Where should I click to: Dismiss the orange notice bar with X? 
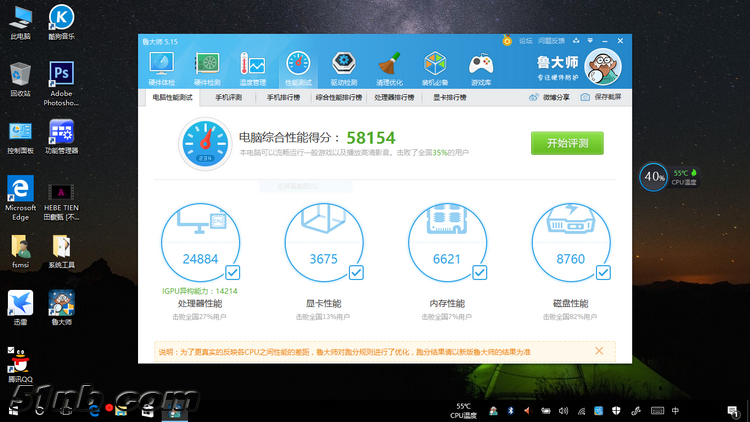[599, 351]
